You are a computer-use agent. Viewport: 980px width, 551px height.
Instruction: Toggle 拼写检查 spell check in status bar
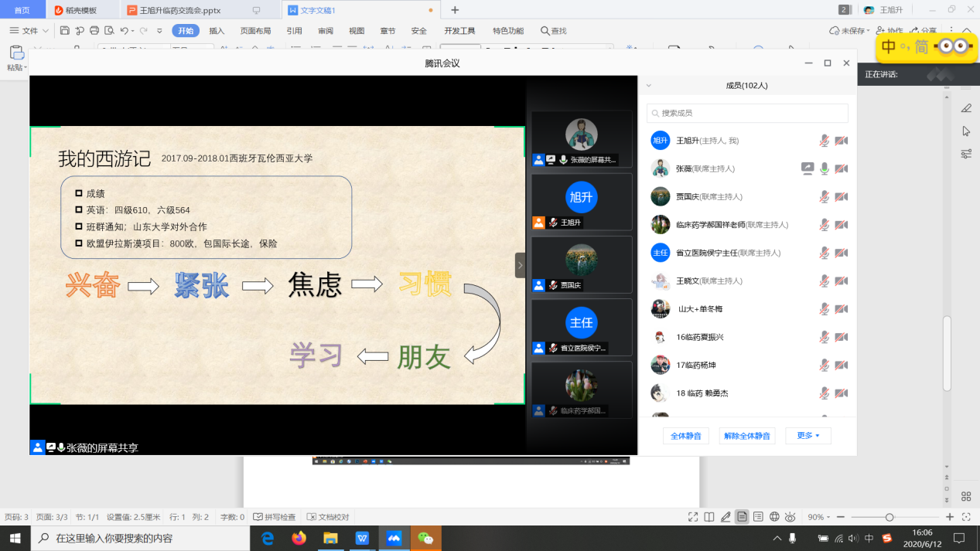275,517
